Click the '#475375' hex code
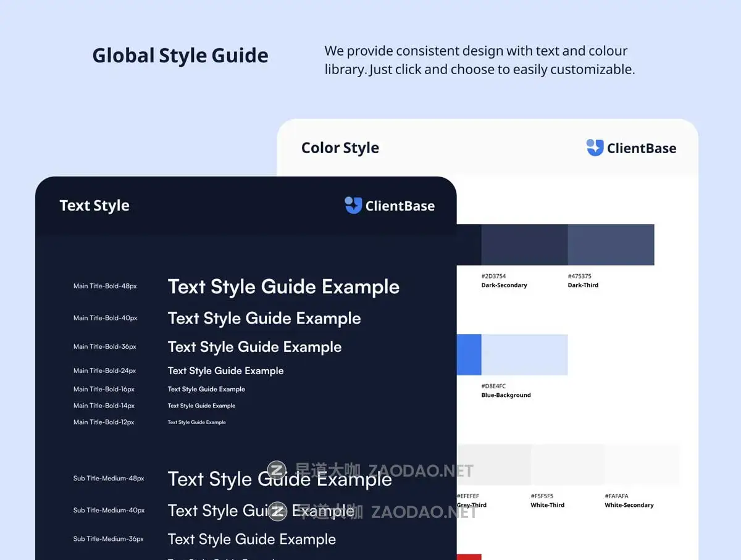This screenshot has width=741, height=560. coord(580,276)
